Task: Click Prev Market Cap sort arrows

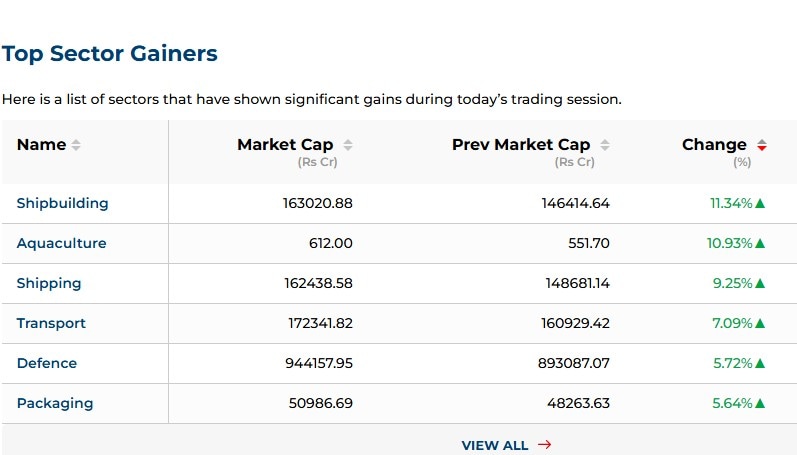Action: click(x=604, y=145)
